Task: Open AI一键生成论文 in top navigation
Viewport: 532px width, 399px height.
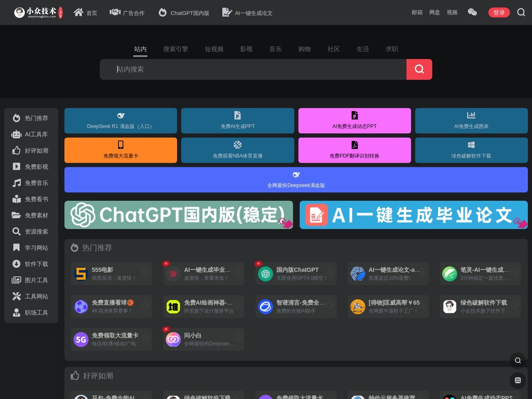Action: click(x=247, y=12)
